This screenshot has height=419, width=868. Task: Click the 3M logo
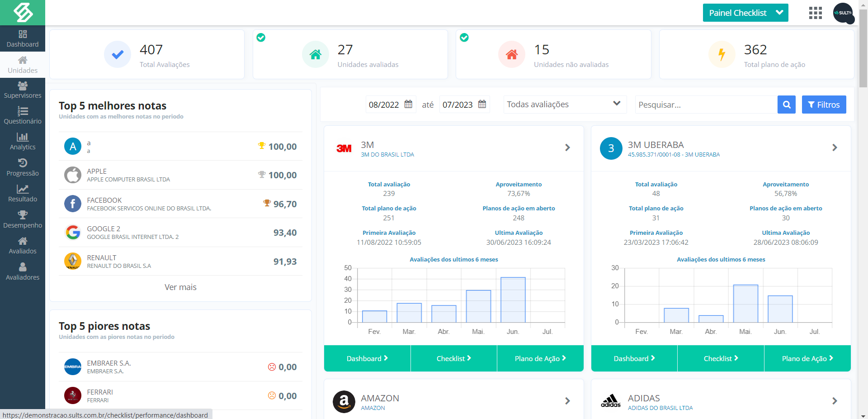[344, 148]
